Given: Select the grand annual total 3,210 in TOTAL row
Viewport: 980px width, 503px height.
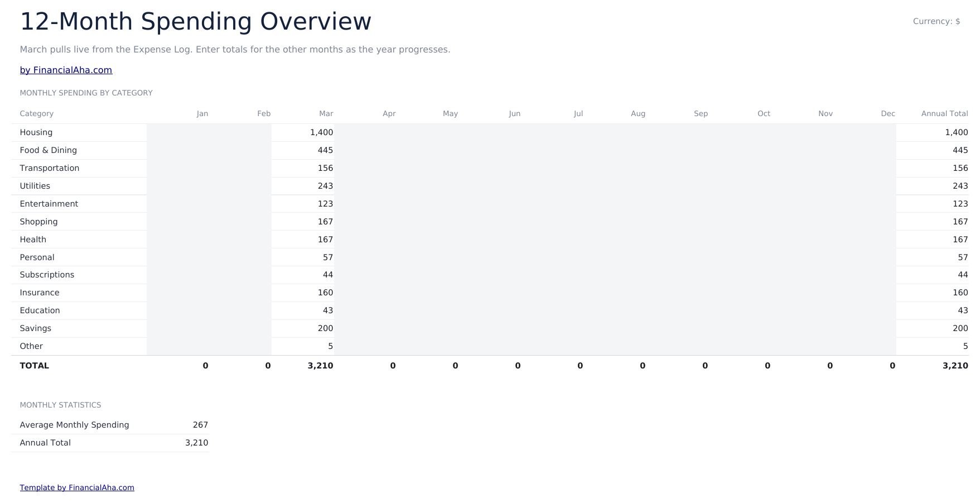Looking at the screenshot, I should 955,366.
